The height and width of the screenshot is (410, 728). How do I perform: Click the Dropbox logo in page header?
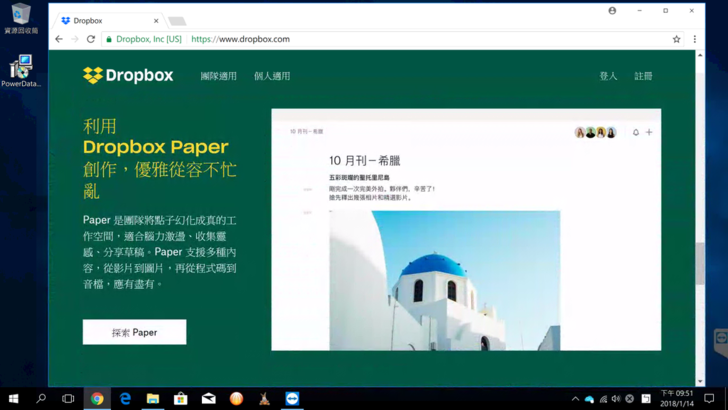click(x=128, y=75)
